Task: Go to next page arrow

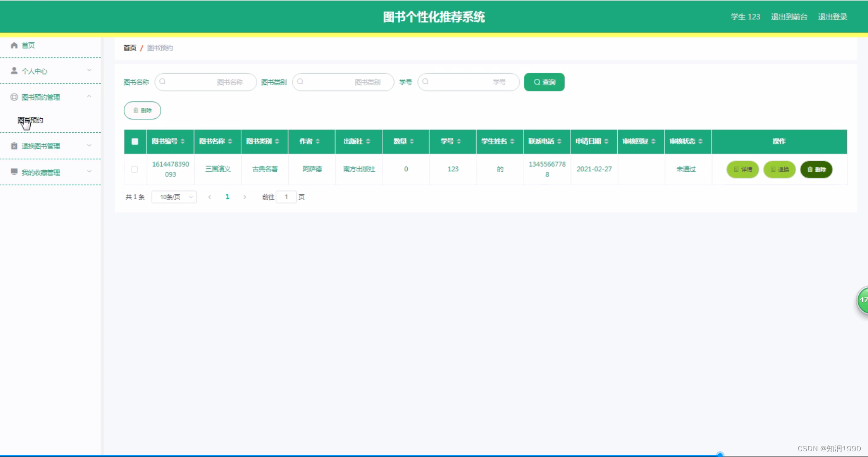Action: [245, 197]
